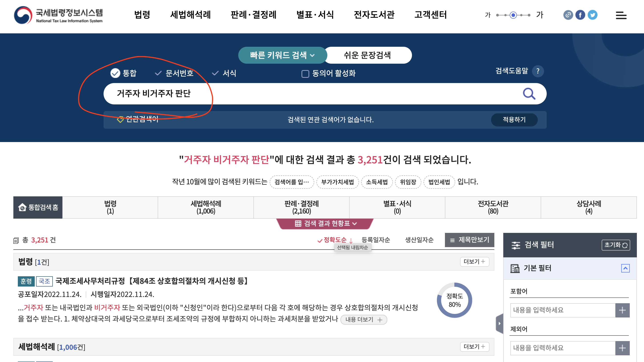This screenshot has width=644, height=362.
Task: Click the 적용하기 button
Action: click(514, 120)
